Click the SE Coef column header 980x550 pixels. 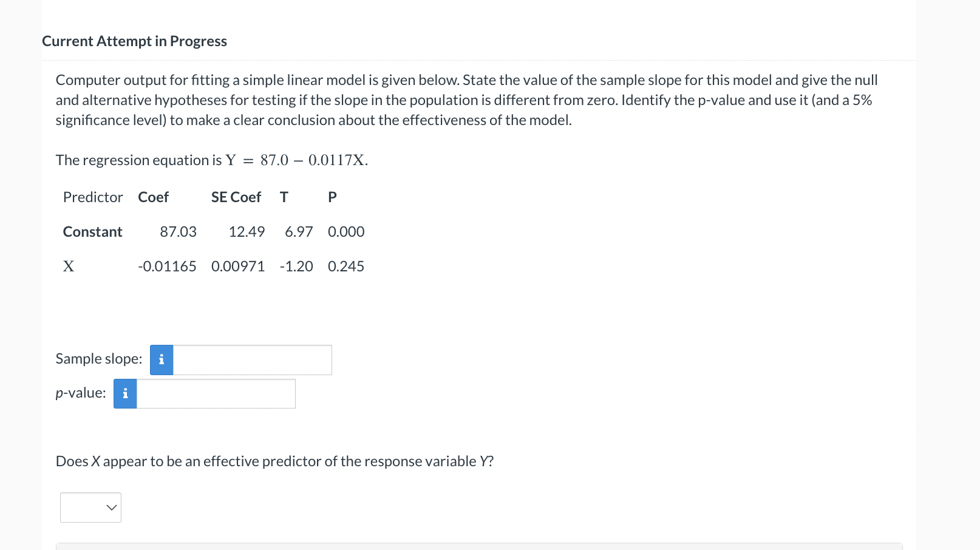click(236, 197)
